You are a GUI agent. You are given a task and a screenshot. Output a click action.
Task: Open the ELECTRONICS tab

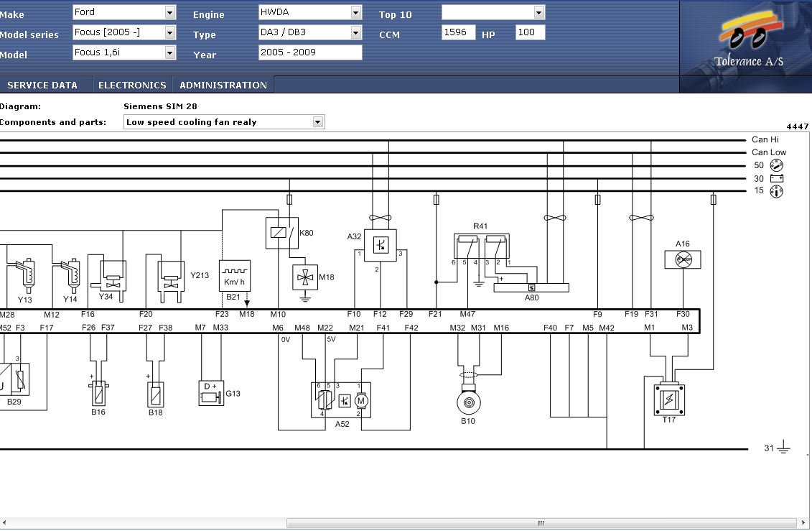click(133, 85)
